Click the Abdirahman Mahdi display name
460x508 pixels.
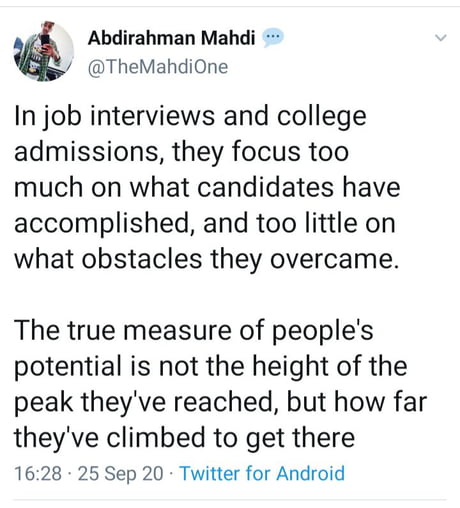click(x=171, y=38)
